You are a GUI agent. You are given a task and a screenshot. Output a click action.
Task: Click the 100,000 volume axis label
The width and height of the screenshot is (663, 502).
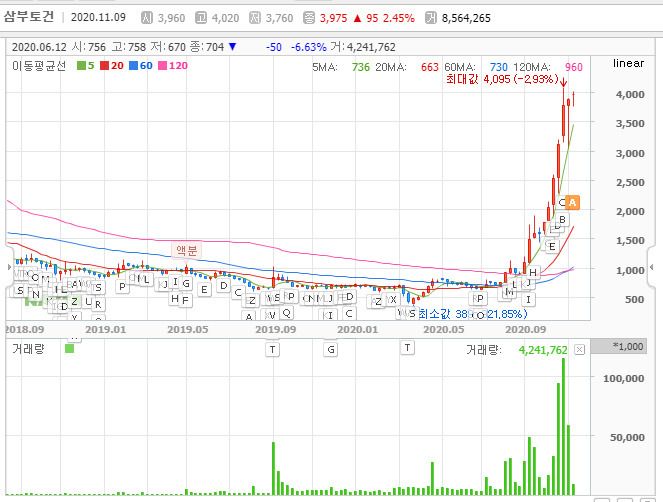624,378
